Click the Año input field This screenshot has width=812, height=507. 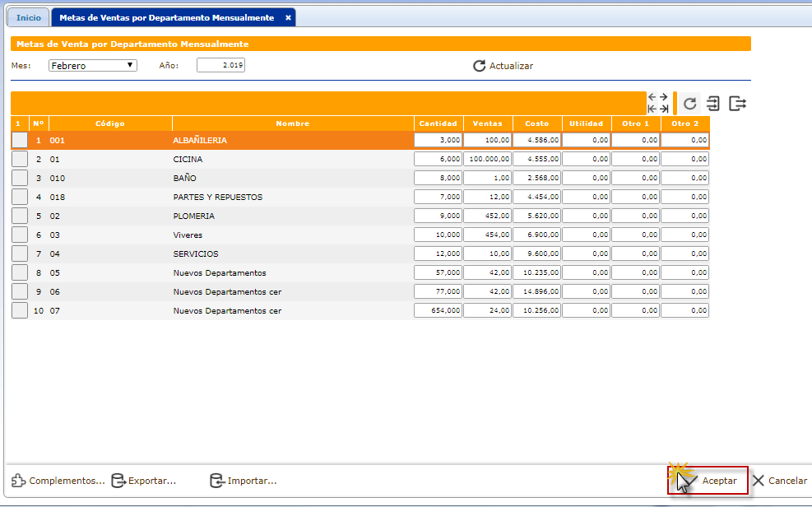[220, 66]
